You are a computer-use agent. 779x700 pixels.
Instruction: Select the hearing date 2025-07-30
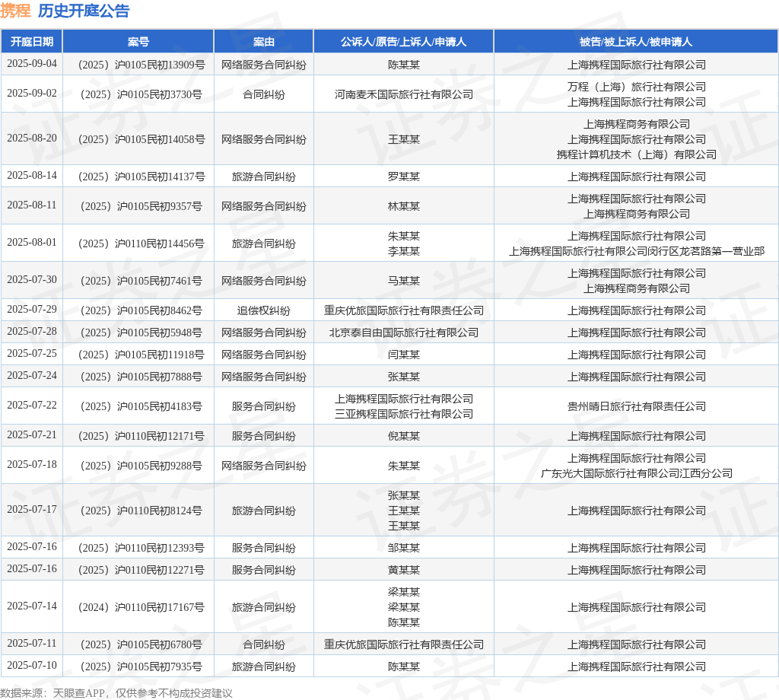tap(32, 280)
